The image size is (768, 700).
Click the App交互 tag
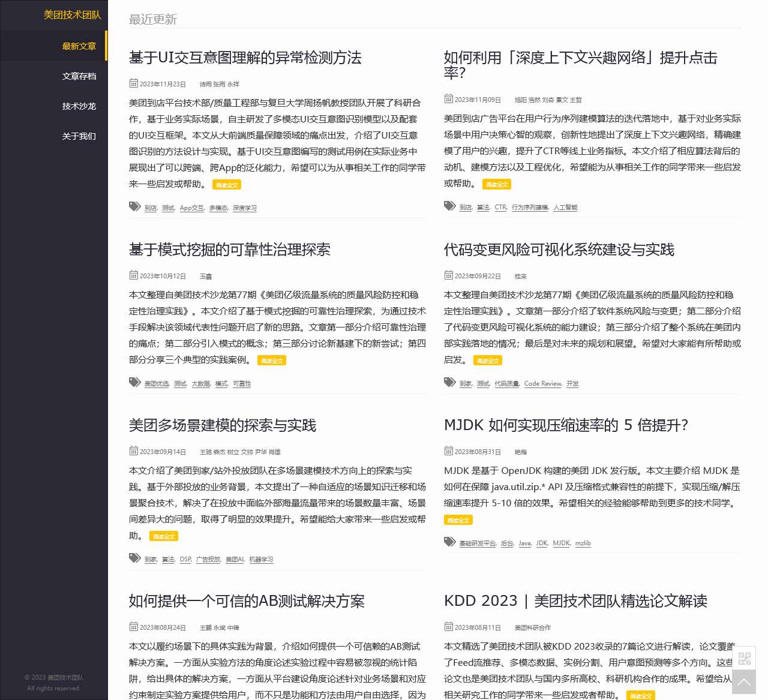click(x=191, y=208)
